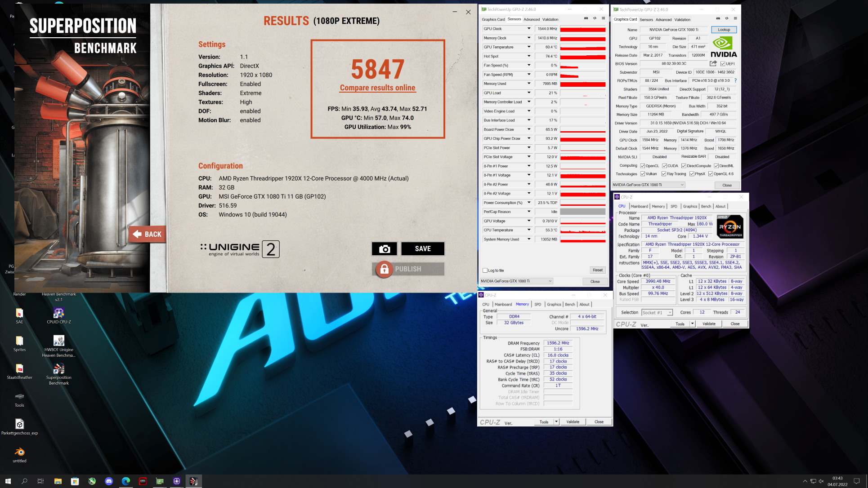Open HWBOT Unigine Heaven desktop shortcut
The image size is (868, 488).
pos(59,346)
